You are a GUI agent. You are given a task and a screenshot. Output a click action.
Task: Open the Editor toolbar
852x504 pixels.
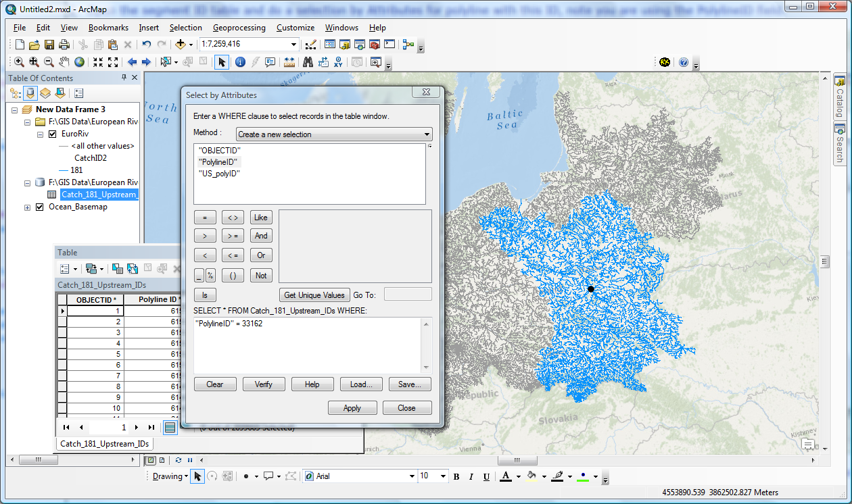pyautogui.click(x=310, y=45)
